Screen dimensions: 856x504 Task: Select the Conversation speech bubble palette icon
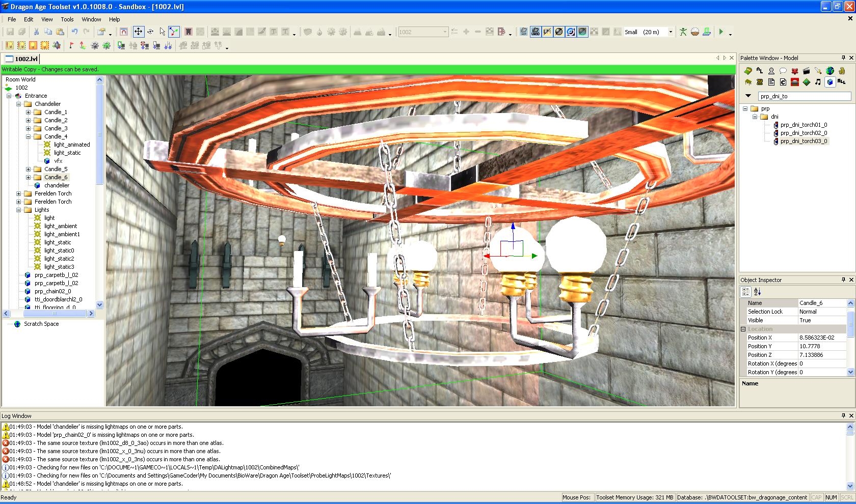pos(783,71)
